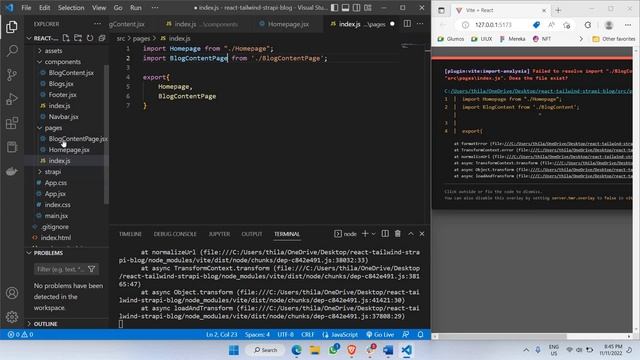Open the Search view in activity bar
The width and height of the screenshot is (640, 360).
tap(12, 51)
